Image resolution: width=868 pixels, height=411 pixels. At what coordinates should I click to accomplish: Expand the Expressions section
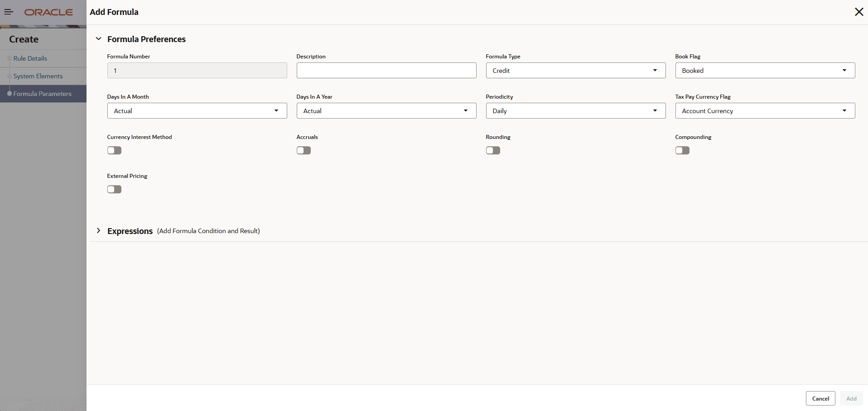pyautogui.click(x=98, y=231)
